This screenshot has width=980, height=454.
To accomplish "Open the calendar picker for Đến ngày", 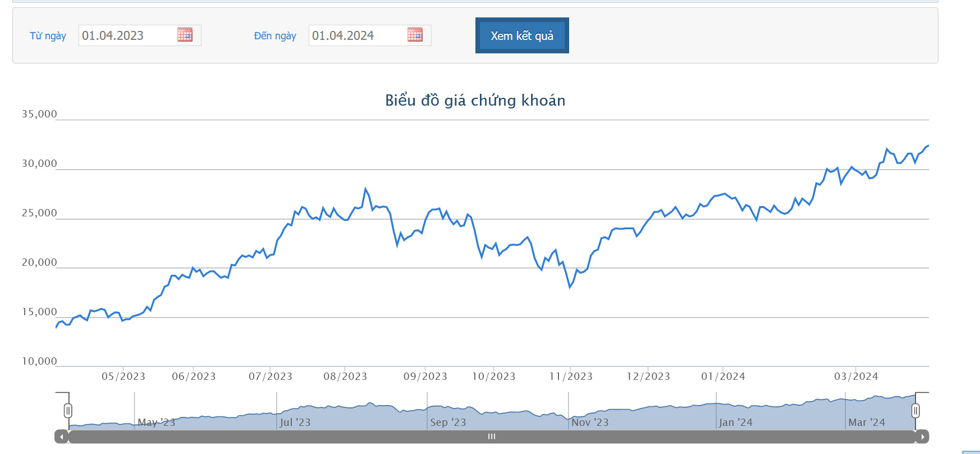I will click(x=415, y=35).
